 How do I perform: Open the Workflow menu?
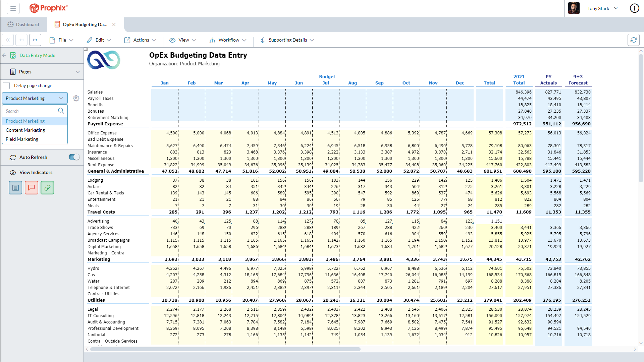[x=228, y=40]
